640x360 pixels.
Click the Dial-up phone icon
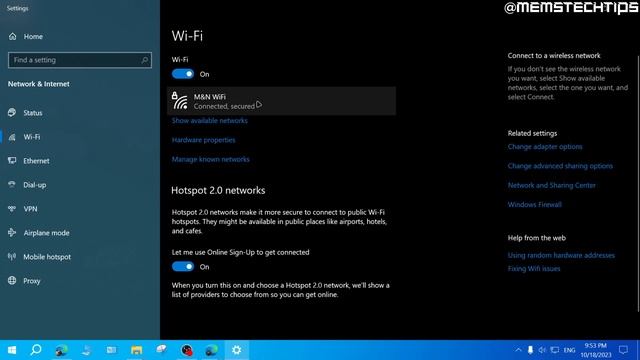click(12, 184)
